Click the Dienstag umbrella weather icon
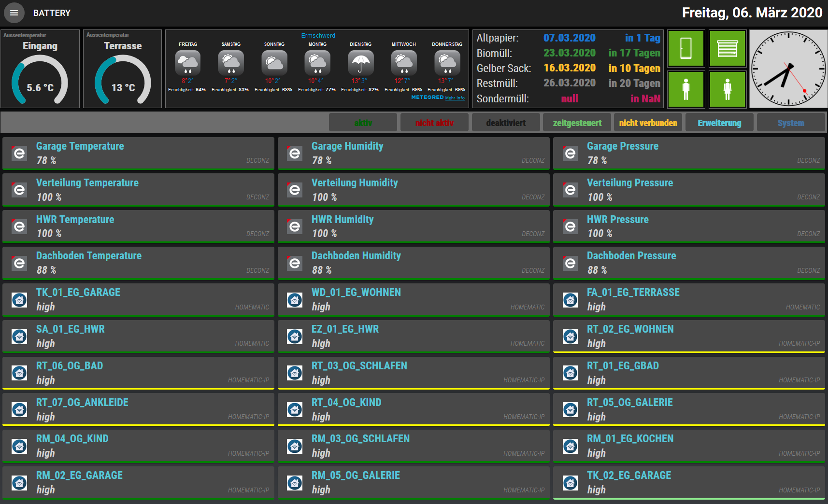This screenshot has height=504, width=828. [x=361, y=63]
